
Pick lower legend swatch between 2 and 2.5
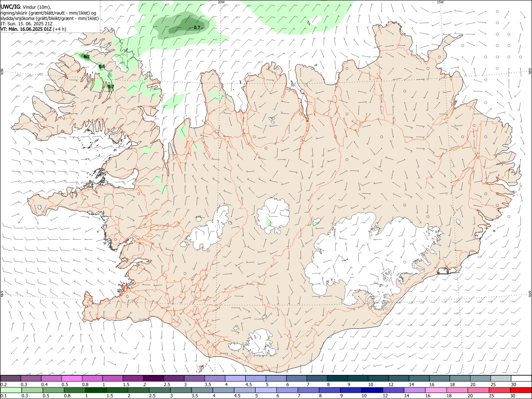(138, 390)
